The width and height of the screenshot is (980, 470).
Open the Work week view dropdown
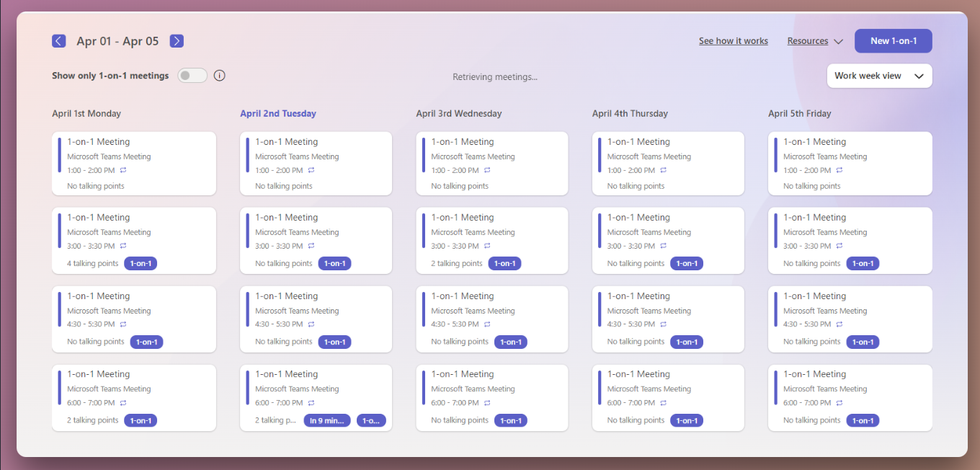coord(879,76)
